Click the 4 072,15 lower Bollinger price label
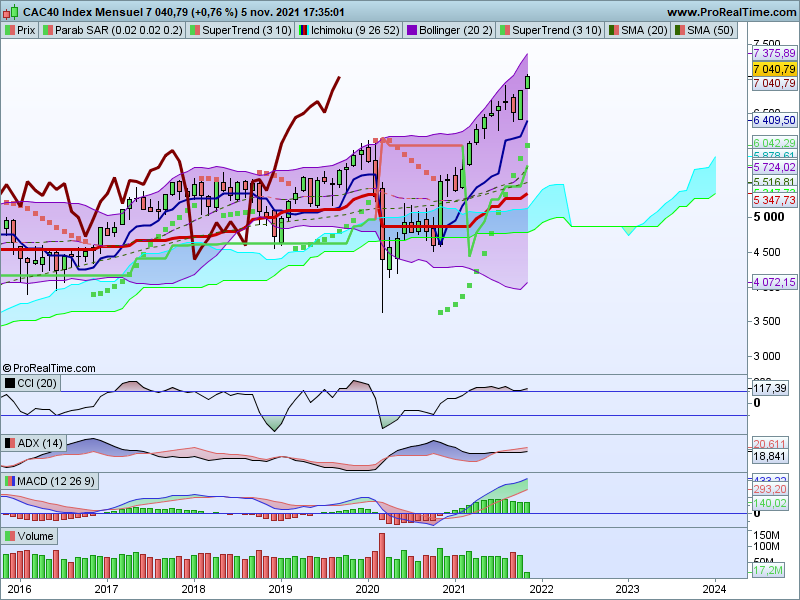This screenshot has height=600, width=800. (x=774, y=282)
